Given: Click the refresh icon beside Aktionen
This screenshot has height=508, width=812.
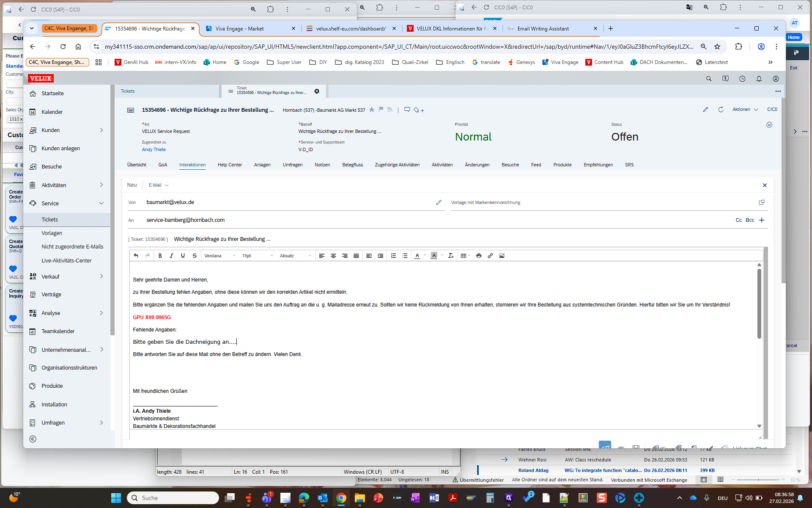Looking at the screenshot, I should [721, 110].
